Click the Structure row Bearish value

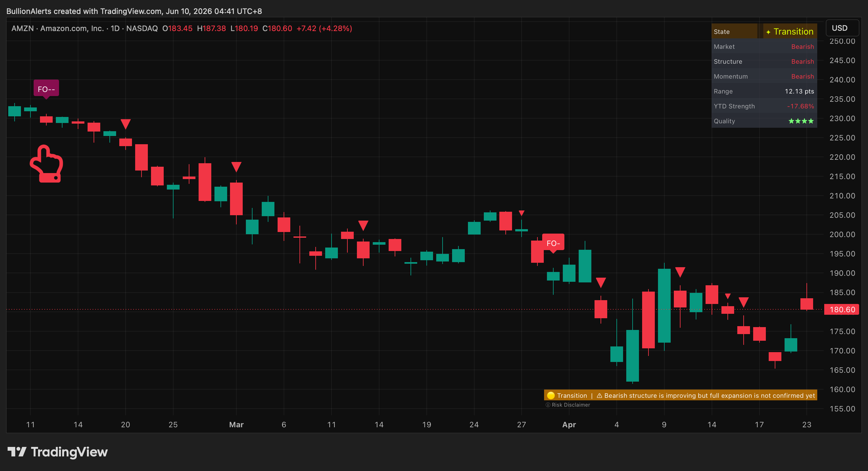pyautogui.click(x=802, y=61)
